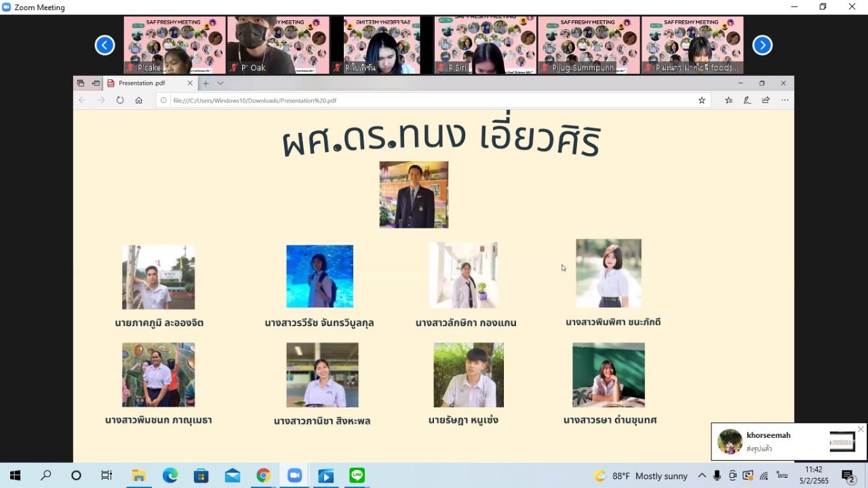The height and width of the screenshot is (488, 868).
Task: Open the favorites hub list
Action: coord(728,100)
